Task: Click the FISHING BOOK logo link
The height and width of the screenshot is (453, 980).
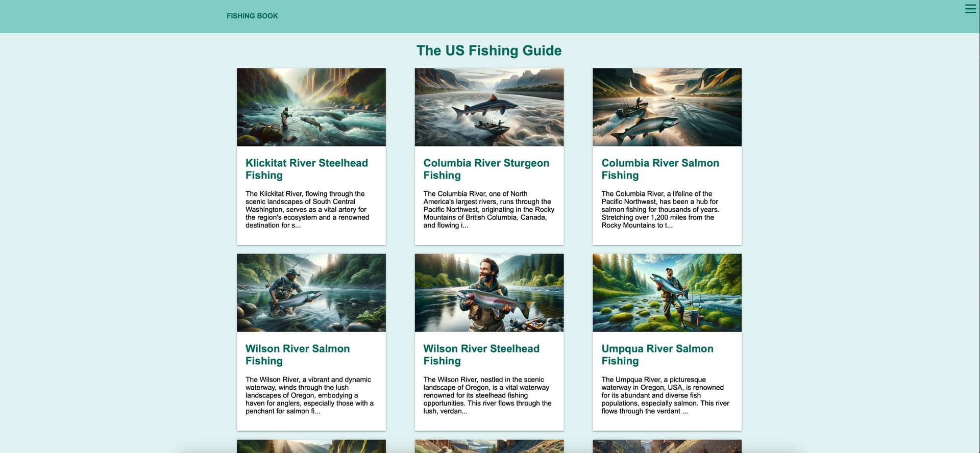Action: pos(252,16)
